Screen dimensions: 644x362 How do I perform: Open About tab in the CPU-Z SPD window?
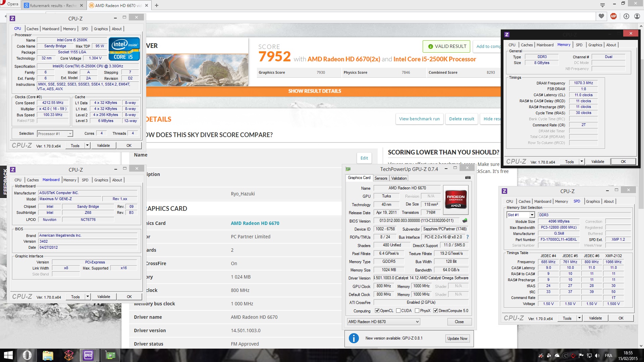(609, 201)
